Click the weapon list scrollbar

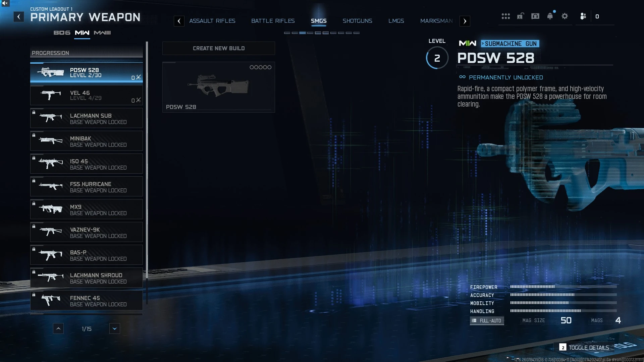(x=147, y=160)
